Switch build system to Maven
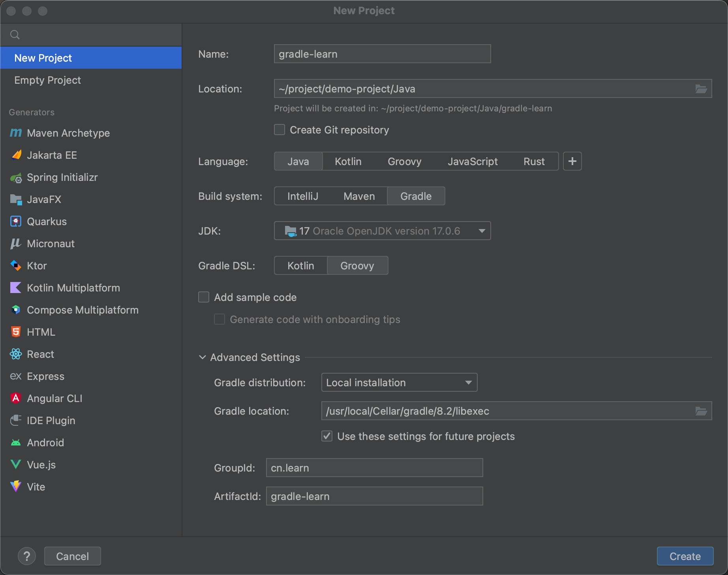Viewport: 728px width, 575px height. coord(359,196)
